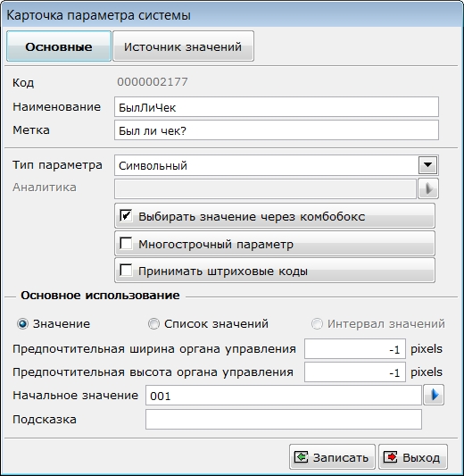This screenshot has width=464, height=476.
Task: Open the Тип параметра combo box showing Символьный
Action: [x=277, y=165]
